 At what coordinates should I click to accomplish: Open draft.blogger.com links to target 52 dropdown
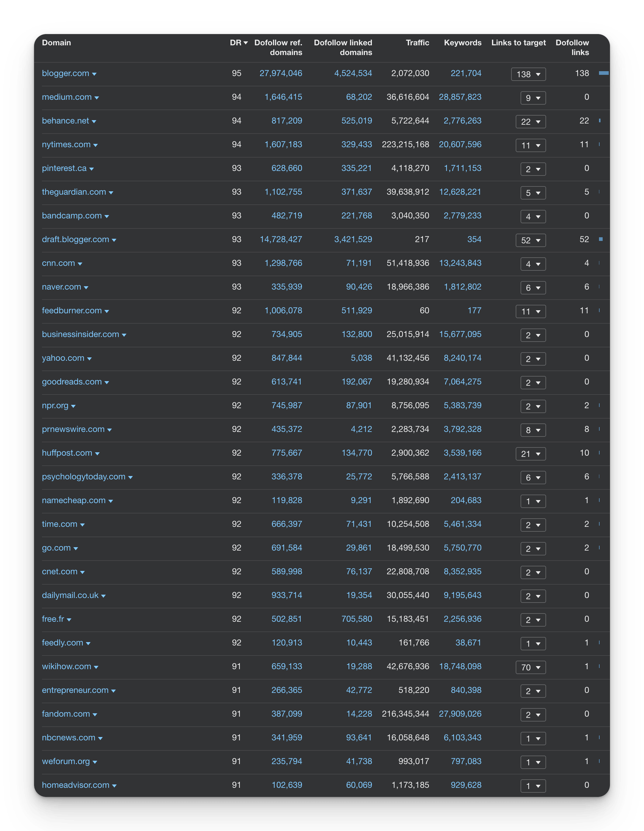coord(531,240)
